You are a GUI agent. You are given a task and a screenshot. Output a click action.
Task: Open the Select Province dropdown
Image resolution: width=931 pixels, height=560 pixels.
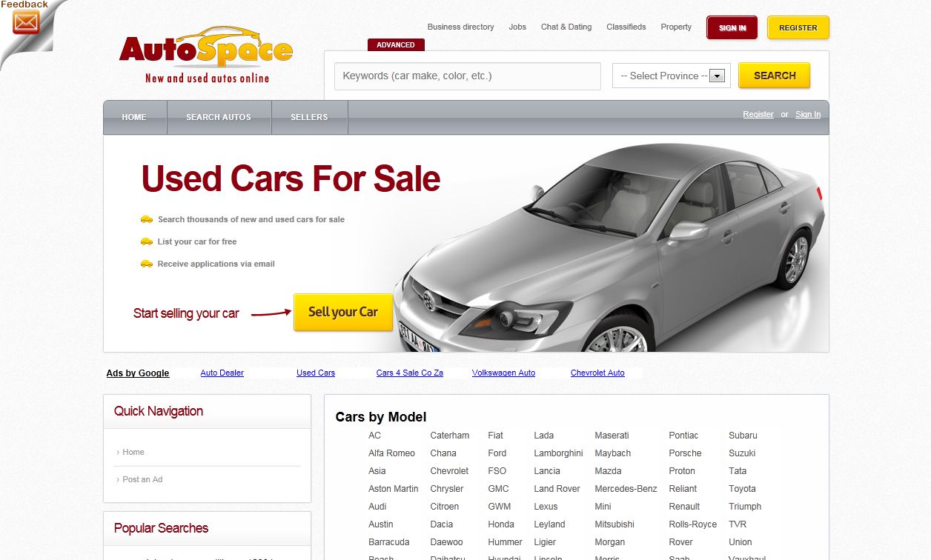coord(671,76)
